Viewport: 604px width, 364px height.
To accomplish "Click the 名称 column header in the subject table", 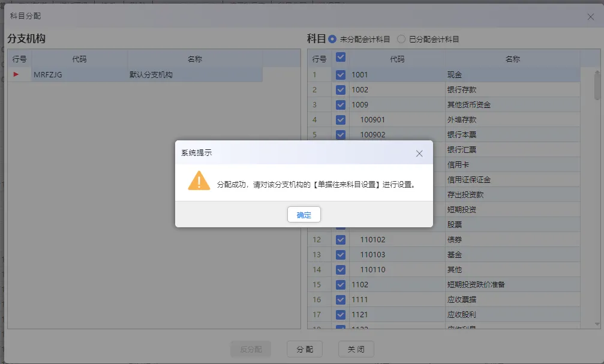I will pos(513,59).
